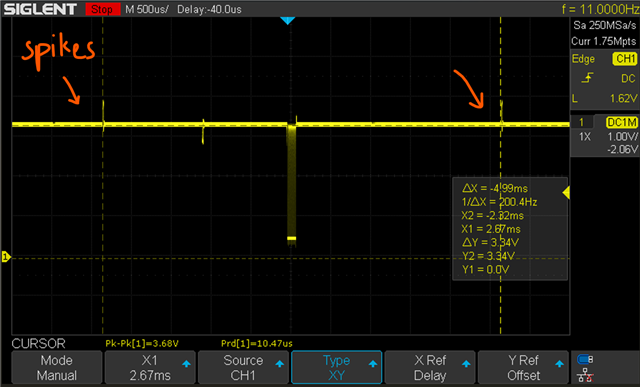Open the Source CH1 softkey

243,367
